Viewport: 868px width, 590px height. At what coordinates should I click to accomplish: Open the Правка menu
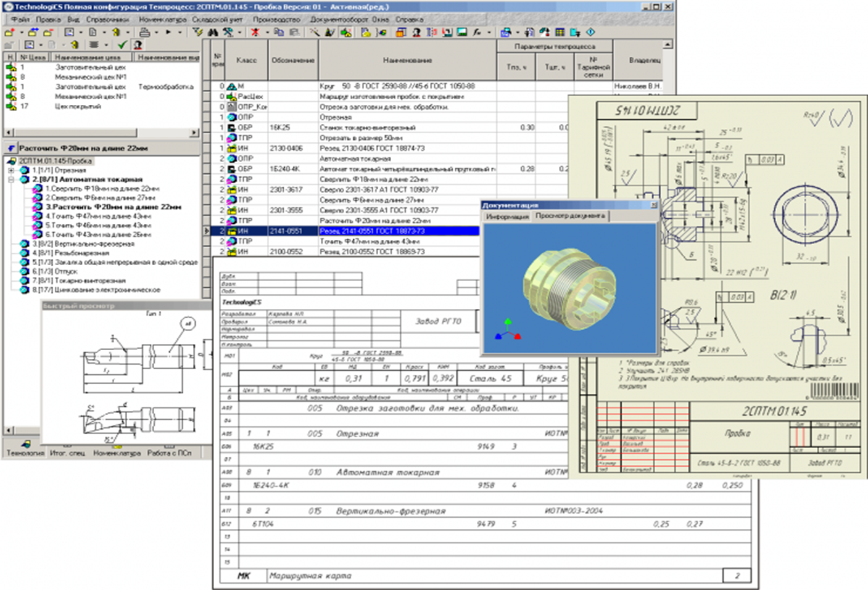48,19
